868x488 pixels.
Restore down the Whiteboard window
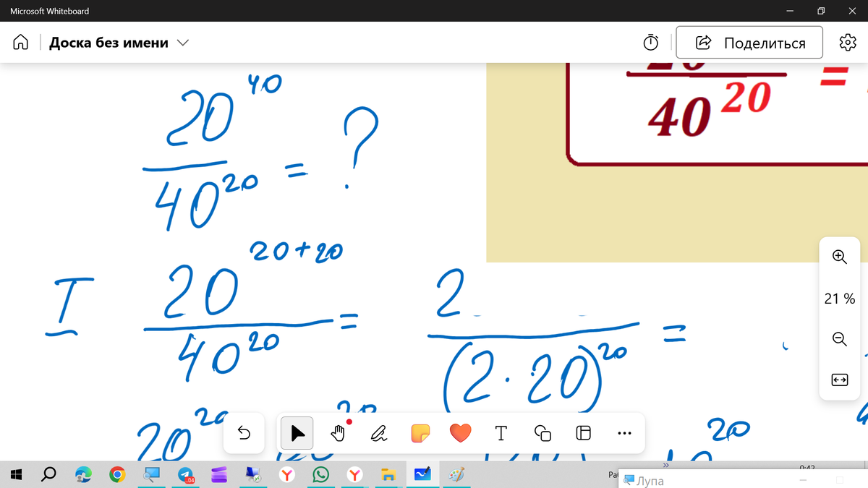(x=821, y=11)
